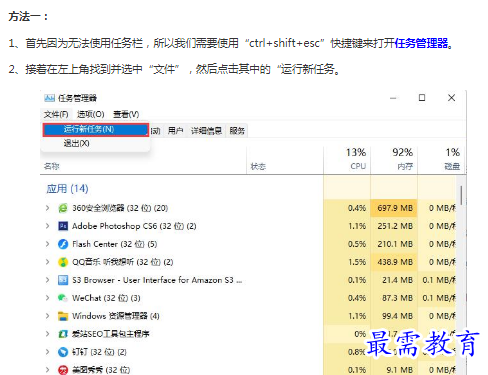Switch to the 详细信息 tab
The width and height of the screenshot is (488, 375).
(206, 131)
